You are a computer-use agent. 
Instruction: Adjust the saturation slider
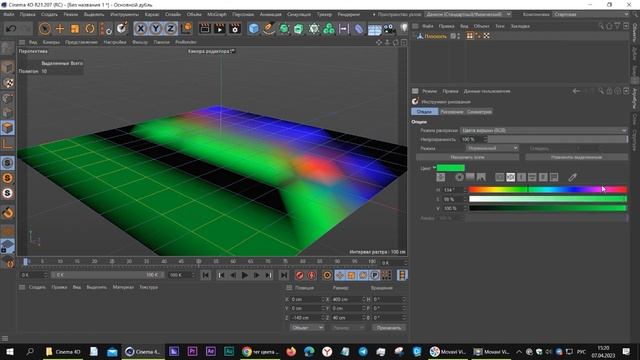[548, 199]
